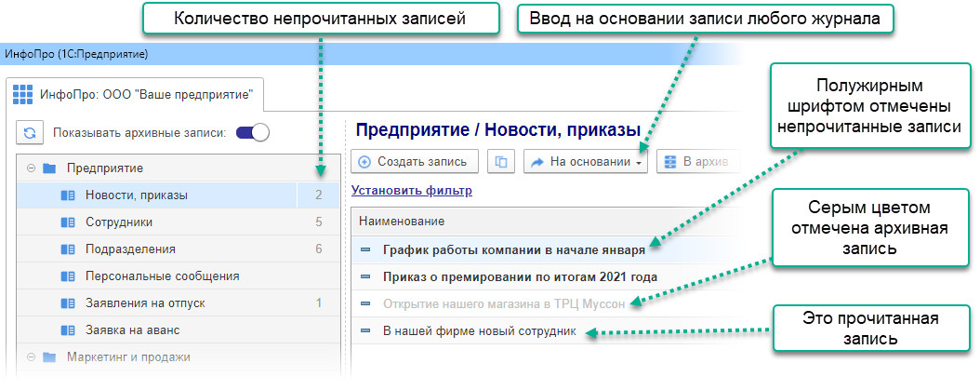Click icon of В нашей фирме новый сотрудник row
The image size is (980, 390).
tap(365, 330)
